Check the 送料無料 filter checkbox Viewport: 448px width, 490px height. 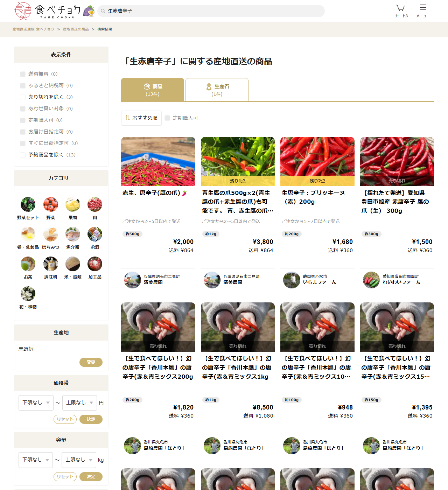23,74
